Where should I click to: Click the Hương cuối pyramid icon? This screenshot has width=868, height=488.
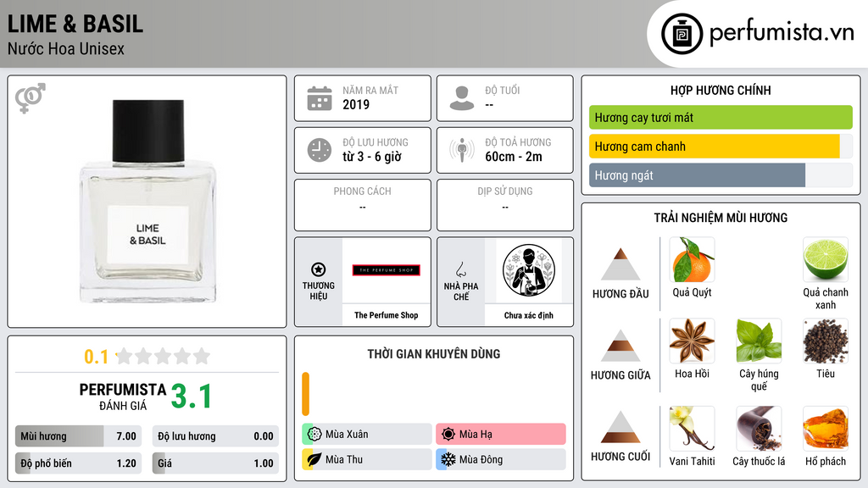coord(620,427)
